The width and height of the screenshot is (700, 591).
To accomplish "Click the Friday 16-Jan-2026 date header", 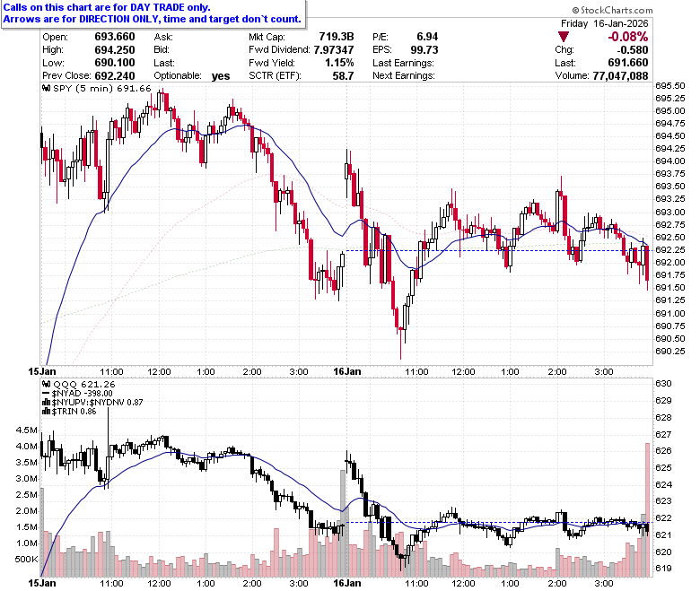I will click(x=605, y=23).
